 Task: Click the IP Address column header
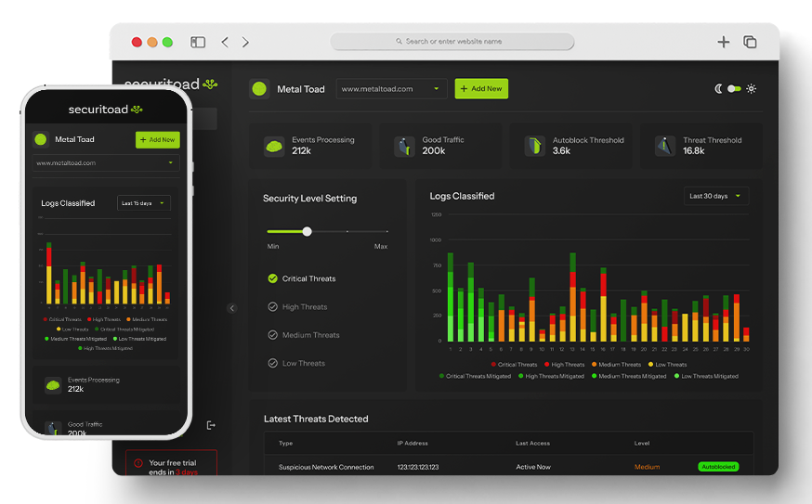pyautogui.click(x=413, y=444)
